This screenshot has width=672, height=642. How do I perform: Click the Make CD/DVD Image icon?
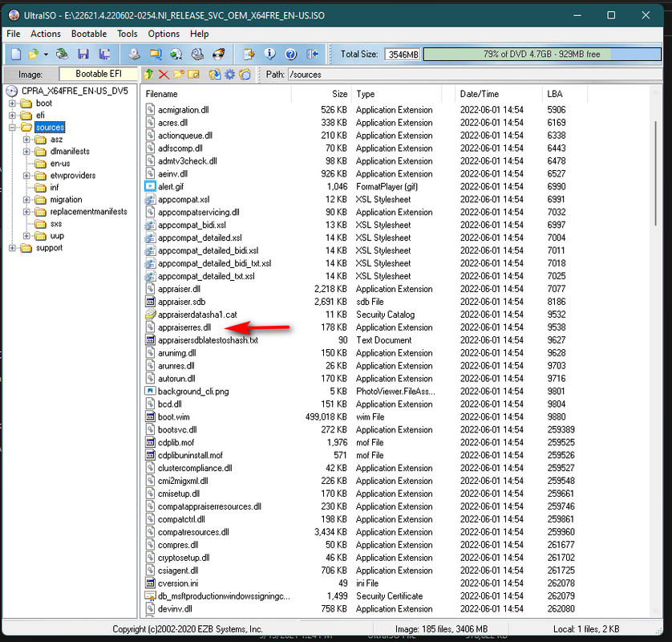tap(135, 54)
